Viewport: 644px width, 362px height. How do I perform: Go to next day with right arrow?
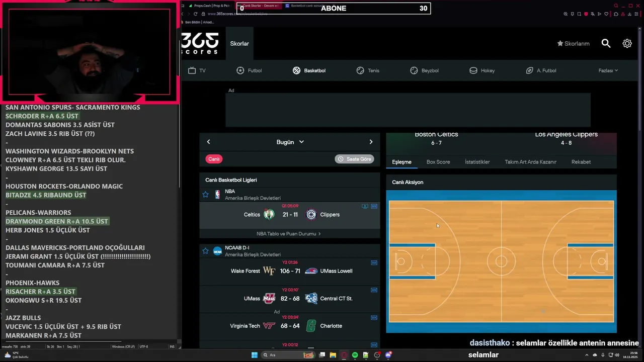point(371,142)
